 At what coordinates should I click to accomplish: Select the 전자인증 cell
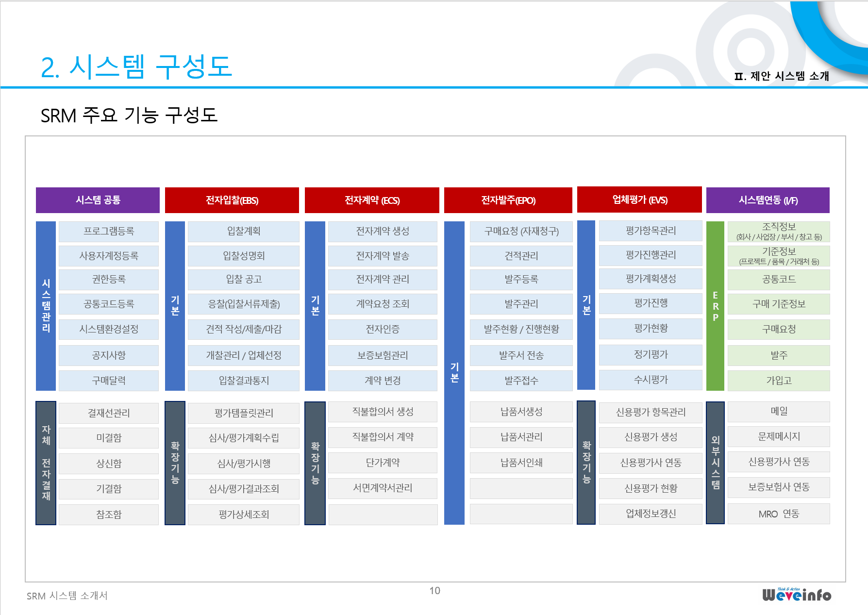(383, 330)
